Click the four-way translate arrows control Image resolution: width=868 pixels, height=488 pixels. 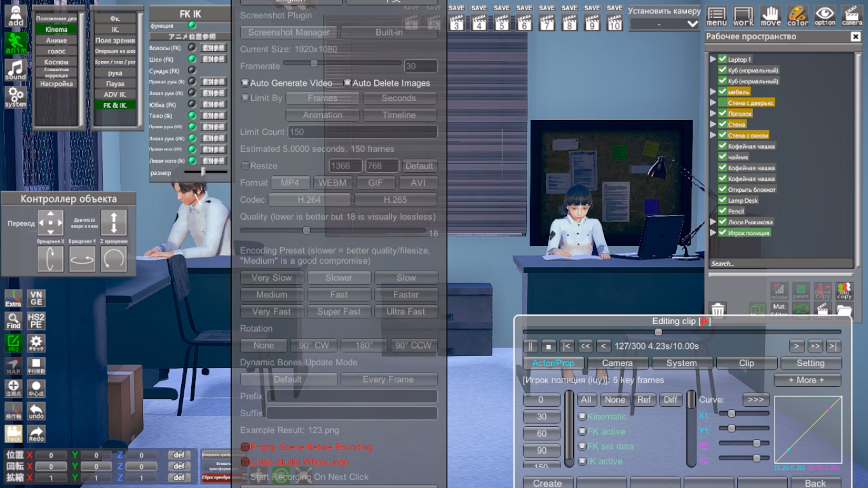pos(51,223)
